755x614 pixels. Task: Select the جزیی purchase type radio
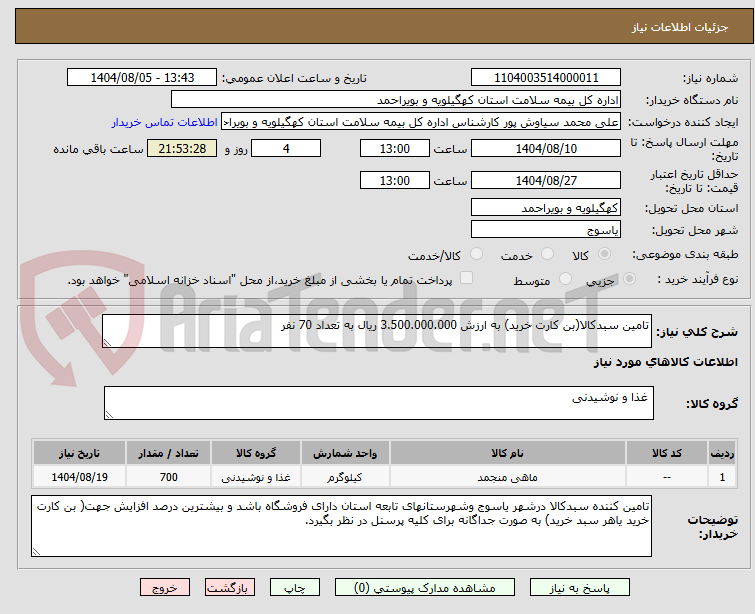coord(629,279)
